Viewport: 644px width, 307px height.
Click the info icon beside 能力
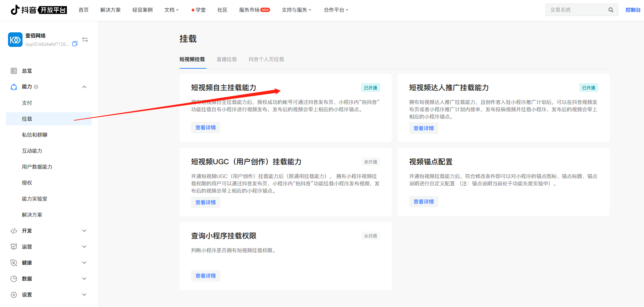click(x=36, y=87)
